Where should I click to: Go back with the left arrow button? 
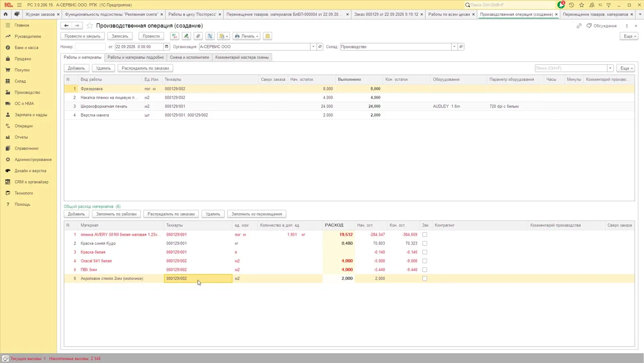coord(66,25)
